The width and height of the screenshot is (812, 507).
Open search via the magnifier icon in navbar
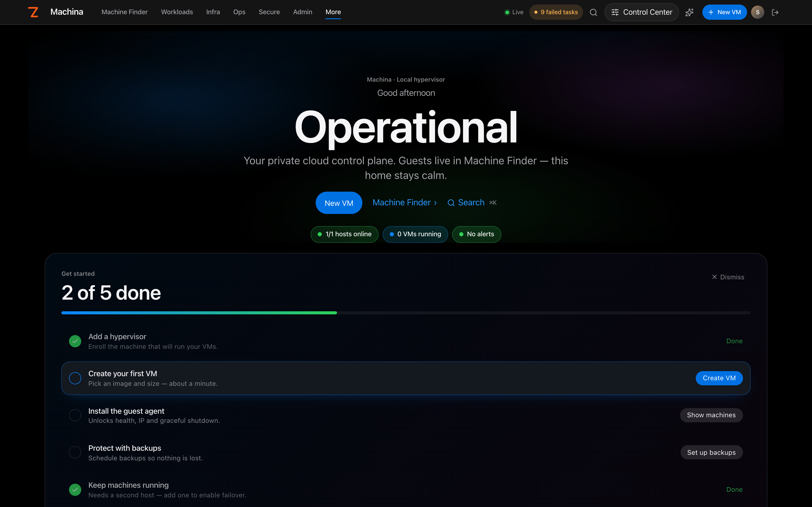coord(593,12)
